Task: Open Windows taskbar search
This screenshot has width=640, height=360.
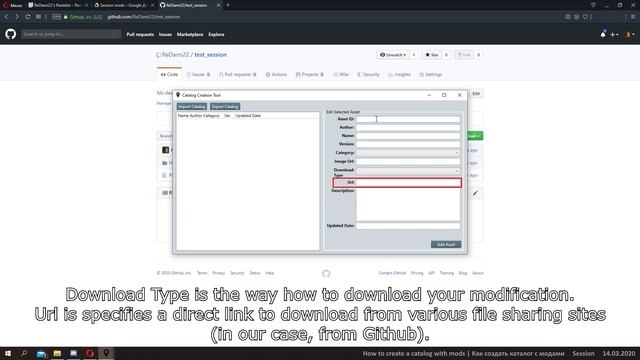Action: coord(24,353)
